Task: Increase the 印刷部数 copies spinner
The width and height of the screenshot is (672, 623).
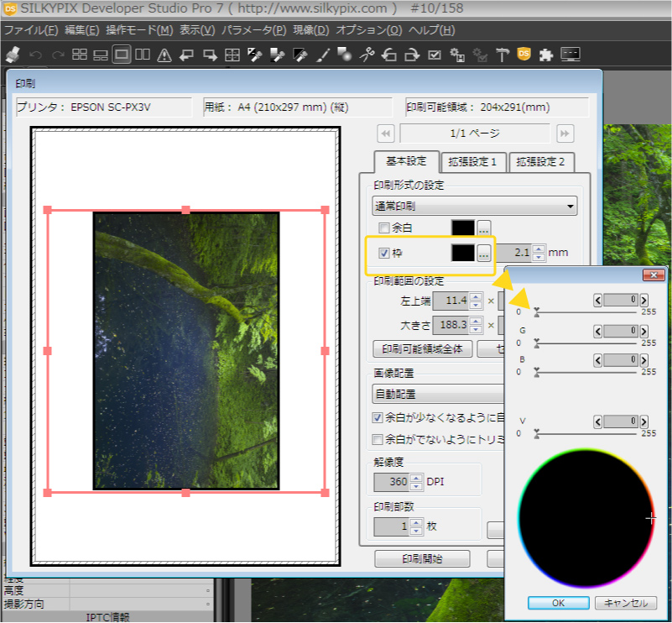Action: pyautogui.click(x=416, y=522)
